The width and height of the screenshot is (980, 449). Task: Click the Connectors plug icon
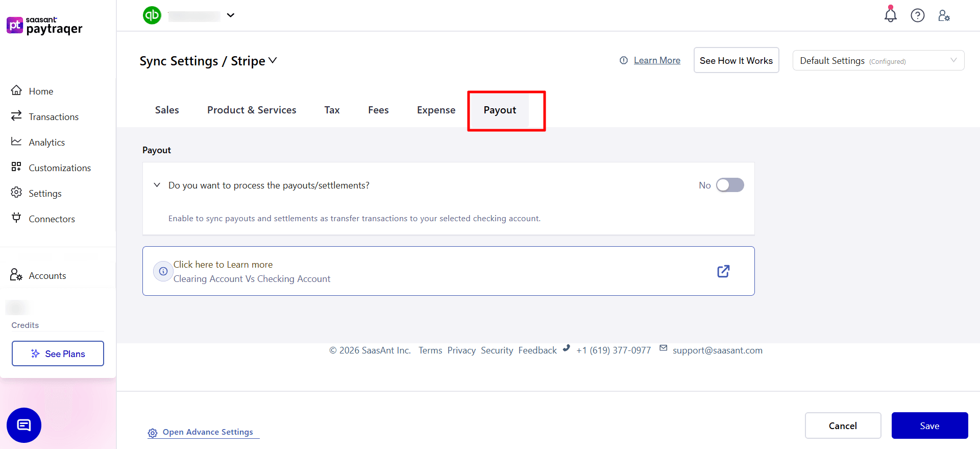point(16,218)
